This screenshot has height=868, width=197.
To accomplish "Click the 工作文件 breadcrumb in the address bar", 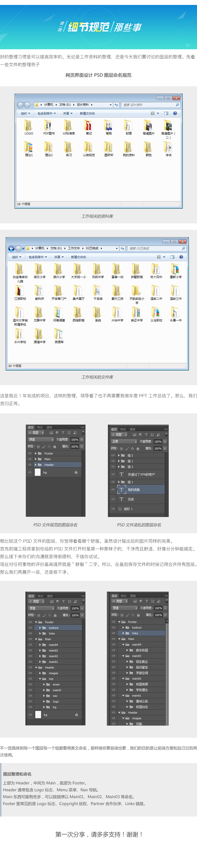I will (x=74, y=248).
